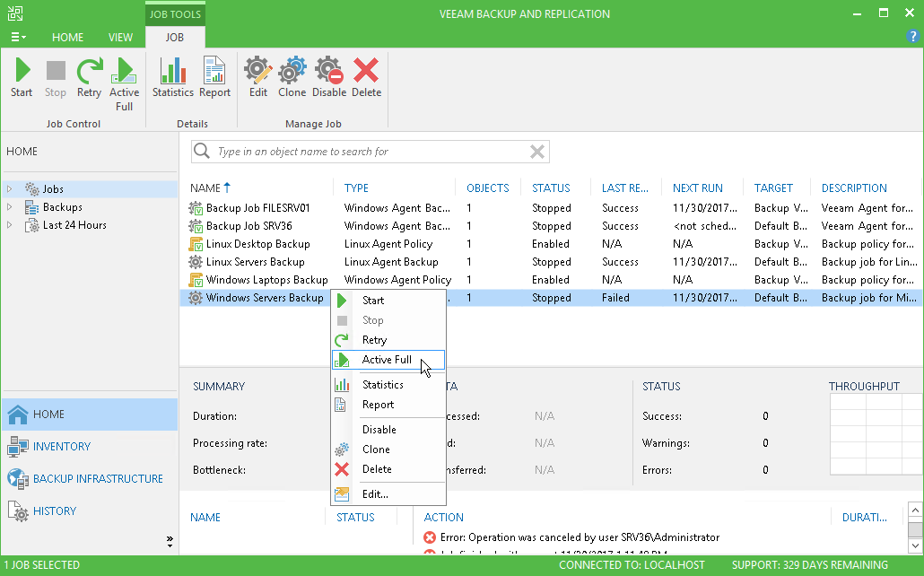
Task: Select Jobs in the navigation tree
Action: pyautogui.click(x=53, y=188)
